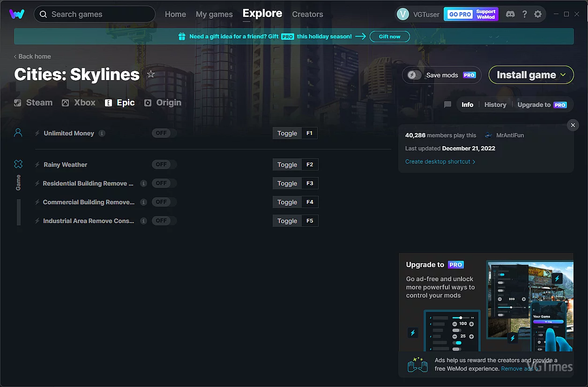This screenshot has width=588, height=387.
Task: Click the Search games input field
Action: coord(95,14)
